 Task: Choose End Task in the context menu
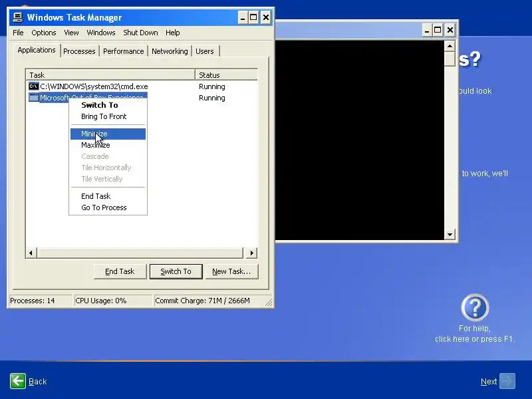click(x=108, y=196)
